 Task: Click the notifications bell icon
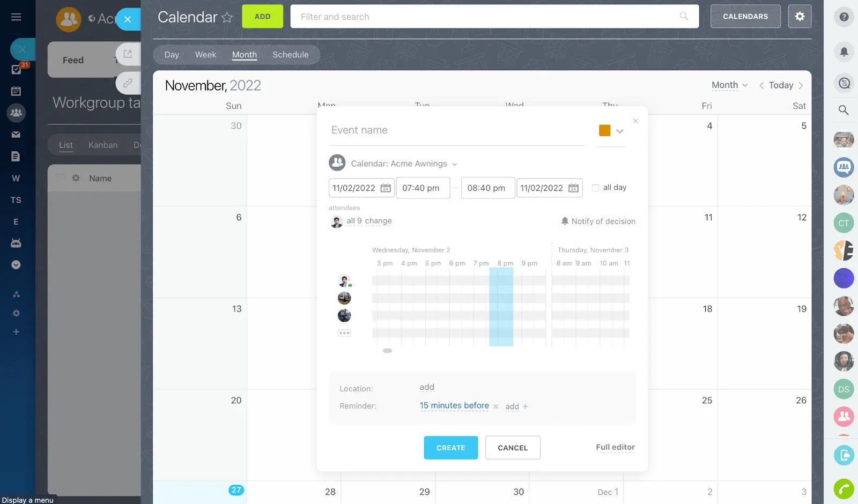(x=844, y=51)
